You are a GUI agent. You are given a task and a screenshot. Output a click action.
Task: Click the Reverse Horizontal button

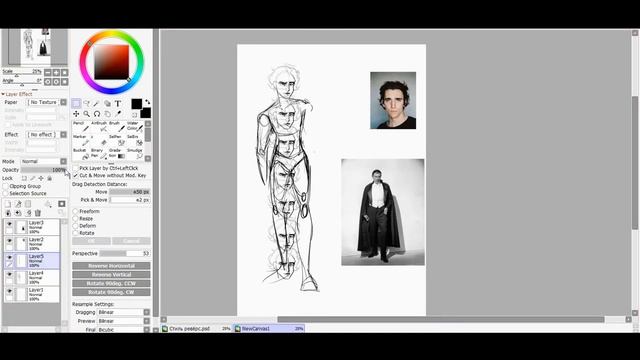[x=111, y=266]
